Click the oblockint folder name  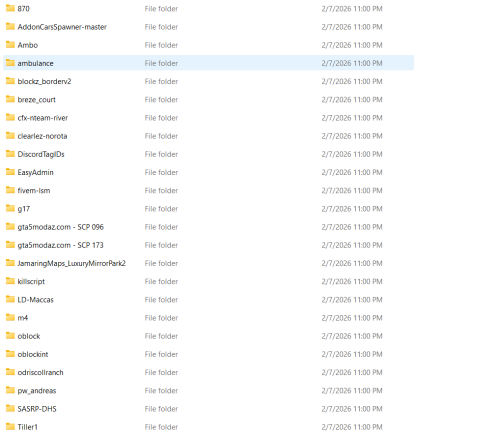coord(33,354)
